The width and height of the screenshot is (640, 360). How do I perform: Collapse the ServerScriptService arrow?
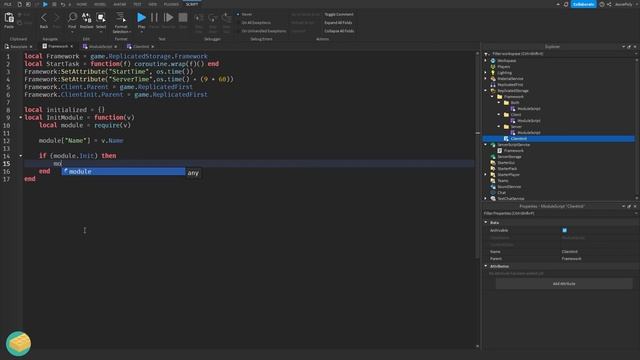coord(486,144)
